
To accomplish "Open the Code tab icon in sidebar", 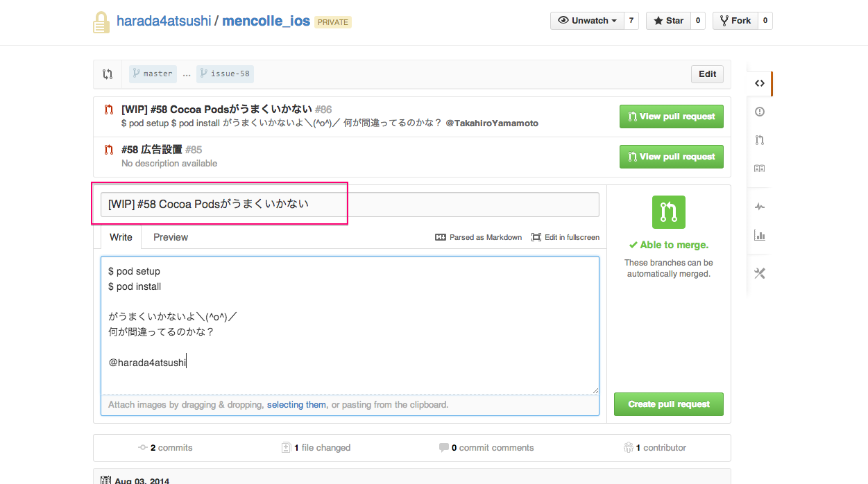I will coord(759,83).
